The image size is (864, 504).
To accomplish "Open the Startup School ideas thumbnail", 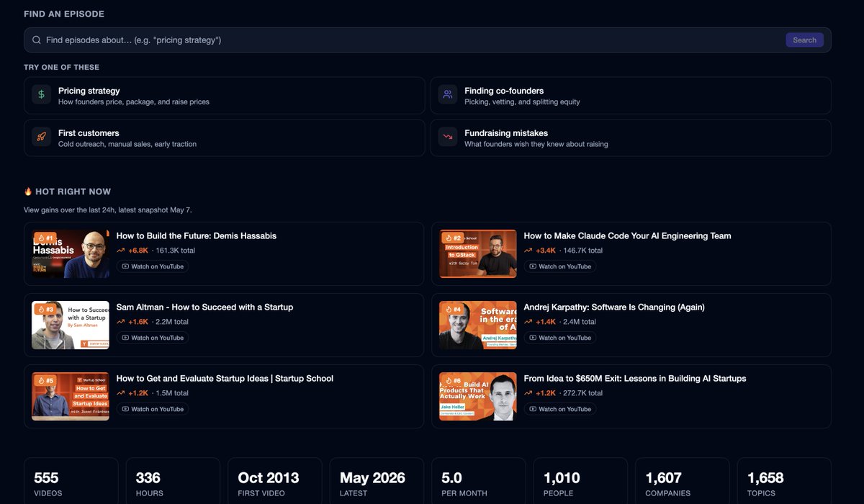I will coord(71,396).
